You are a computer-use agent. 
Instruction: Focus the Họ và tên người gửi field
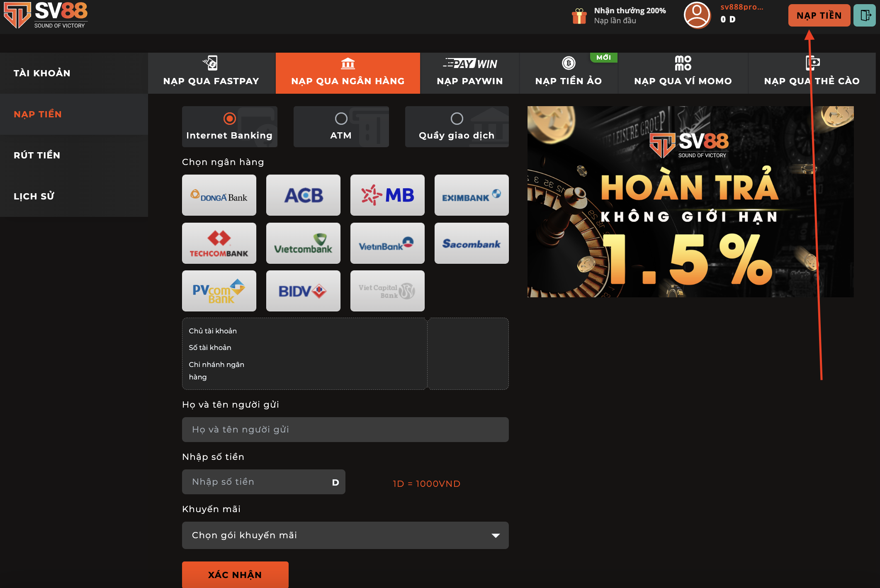coord(345,430)
